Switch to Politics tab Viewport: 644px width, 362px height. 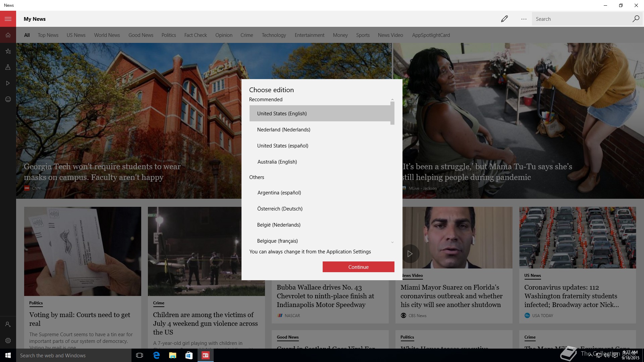pyautogui.click(x=168, y=35)
